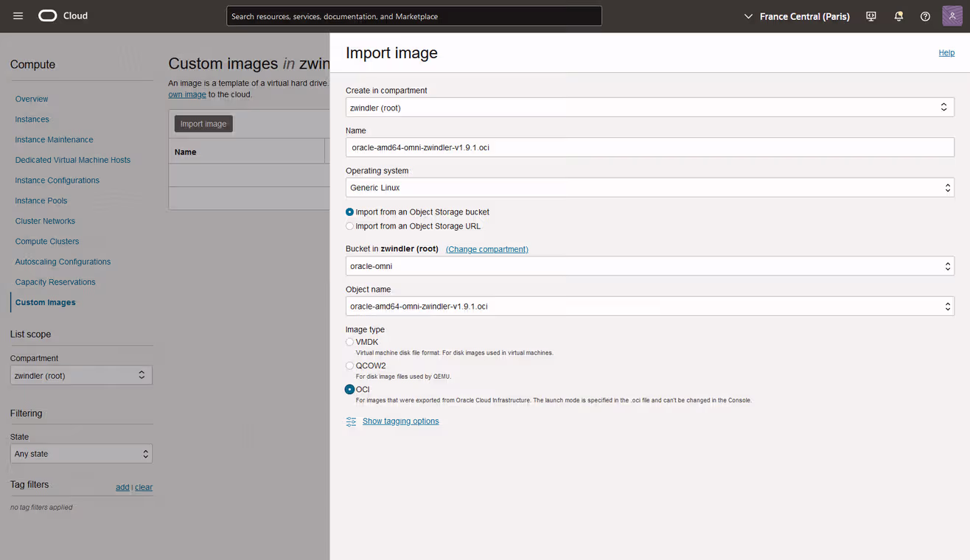This screenshot has width=970, height=560.
Task: Click the help question mark icon
Action: pos(925,16)
